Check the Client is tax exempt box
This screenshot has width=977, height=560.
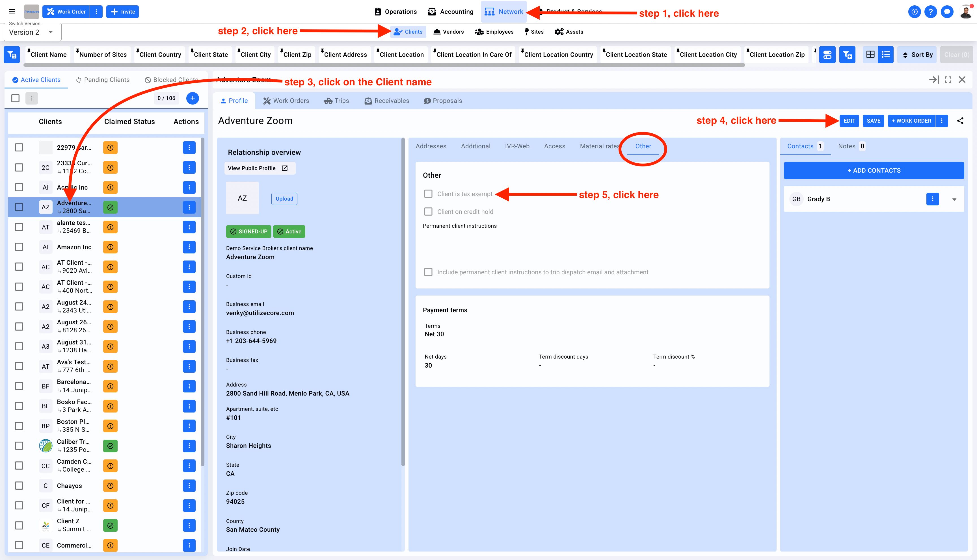[428, 194]
